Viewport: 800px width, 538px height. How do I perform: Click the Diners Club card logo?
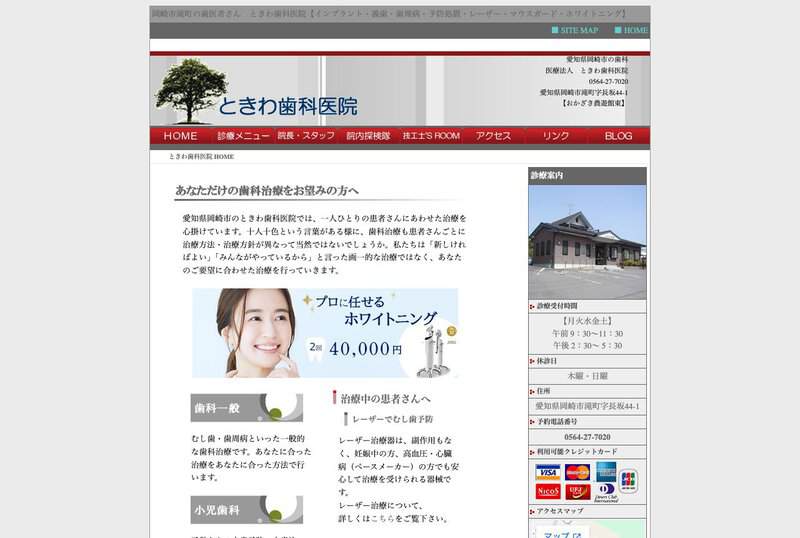pos(606,493)
